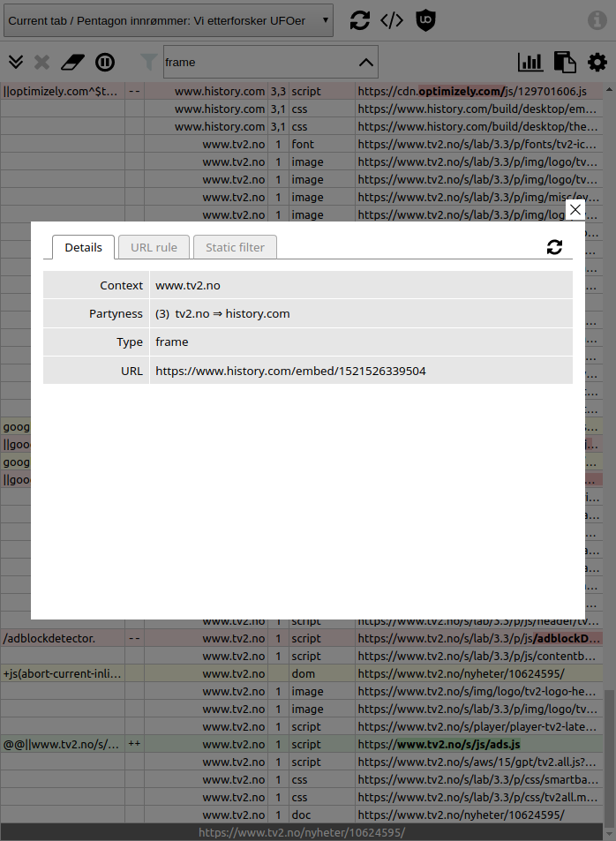Click the js/contentb… script URL
Viewport: 616px width, 841px height.
(x=478, y=656)
